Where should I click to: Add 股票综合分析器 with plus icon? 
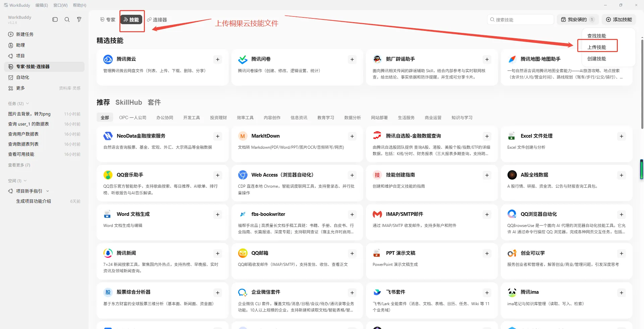point(218,293)
